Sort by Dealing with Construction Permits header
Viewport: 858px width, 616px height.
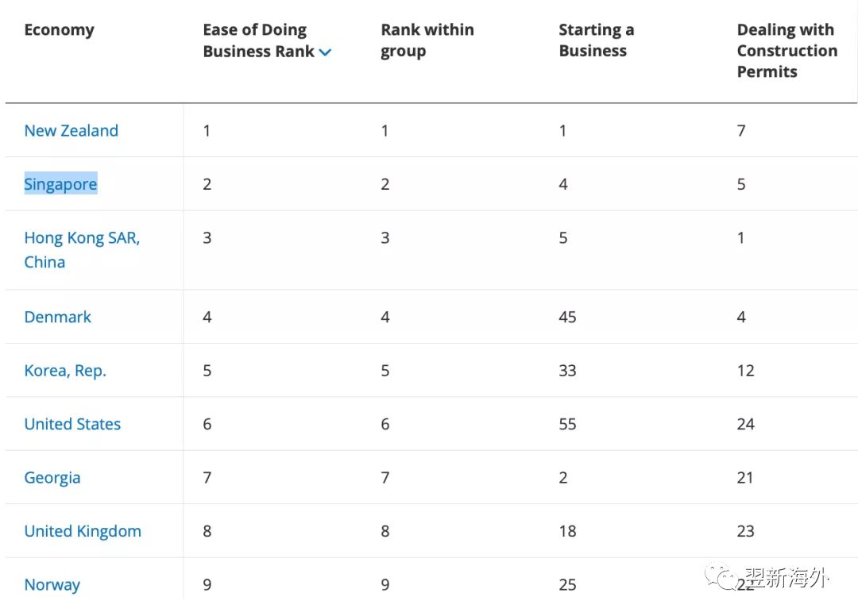[x=786, y=51]
